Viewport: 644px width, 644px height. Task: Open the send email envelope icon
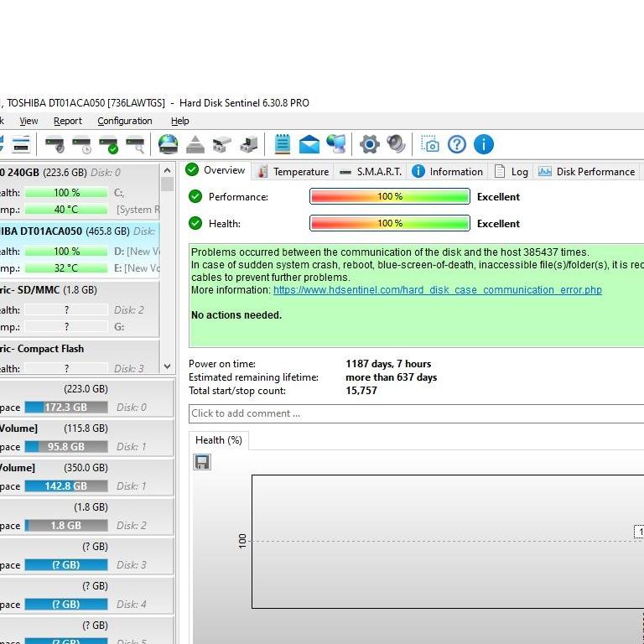309,144
